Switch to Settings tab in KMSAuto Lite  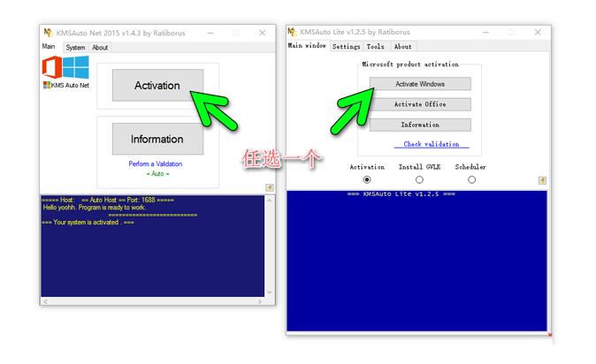pyautogui.click(x=346, y=46)
